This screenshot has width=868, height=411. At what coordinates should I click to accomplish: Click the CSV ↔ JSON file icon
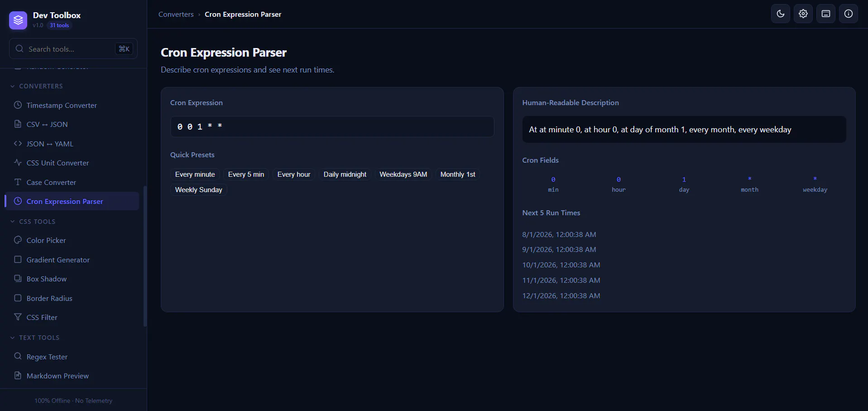tap(18, 124)
